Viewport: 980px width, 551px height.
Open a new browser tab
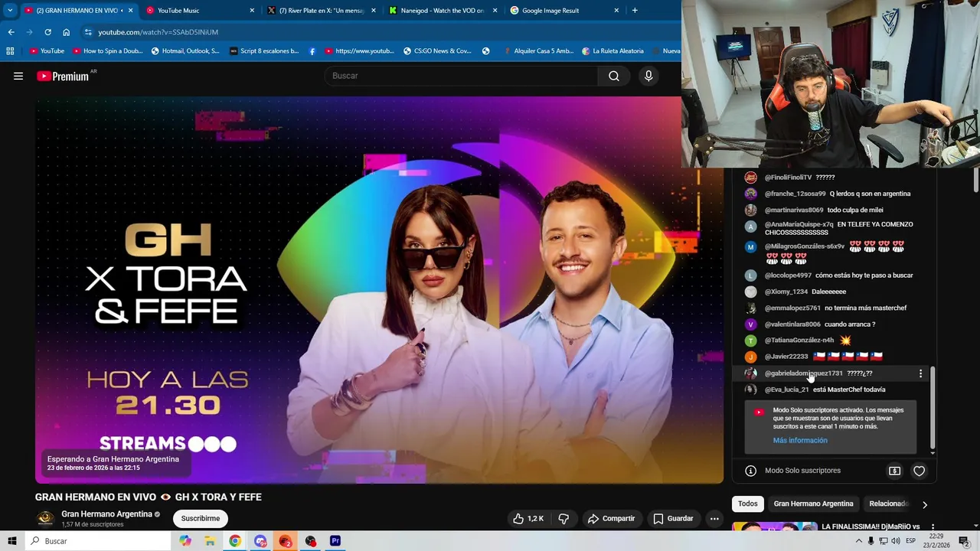pyautogui.click(x=635, y=11)
